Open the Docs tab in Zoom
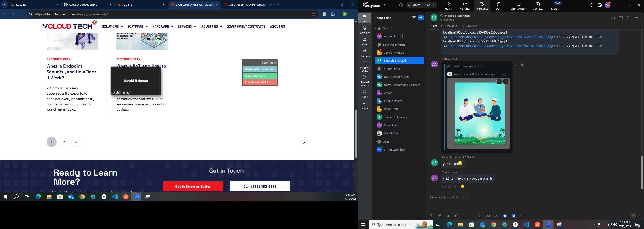Image resolution: width=644 pixels, height=229 pixels. (499, 6)
